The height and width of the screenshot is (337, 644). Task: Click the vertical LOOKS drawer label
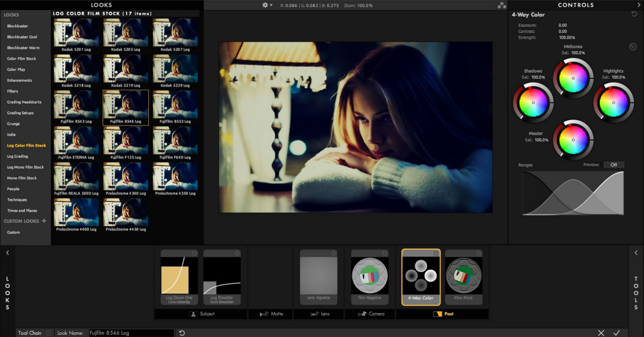(x=8, y=293)
